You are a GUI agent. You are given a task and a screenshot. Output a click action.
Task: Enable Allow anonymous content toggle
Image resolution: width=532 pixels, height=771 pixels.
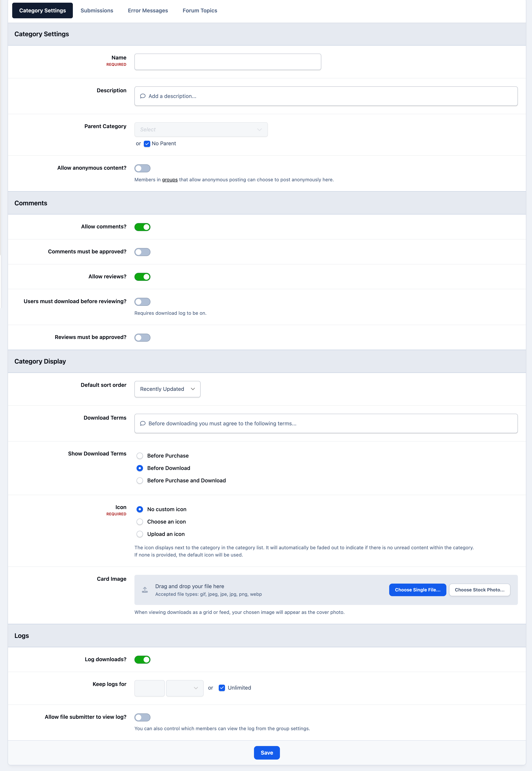(142, 168)
